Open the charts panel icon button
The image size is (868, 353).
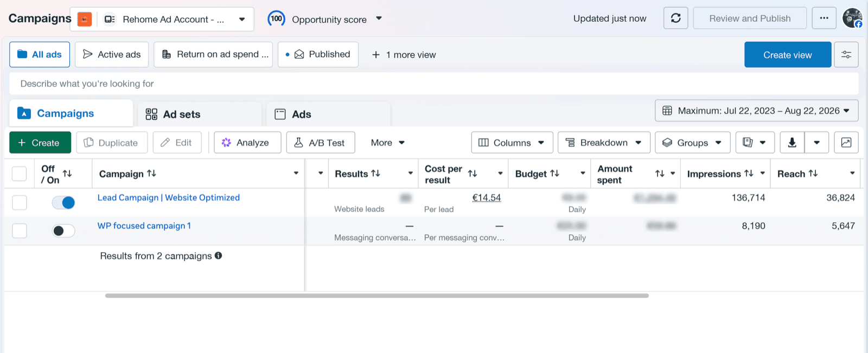click(846, 143)
